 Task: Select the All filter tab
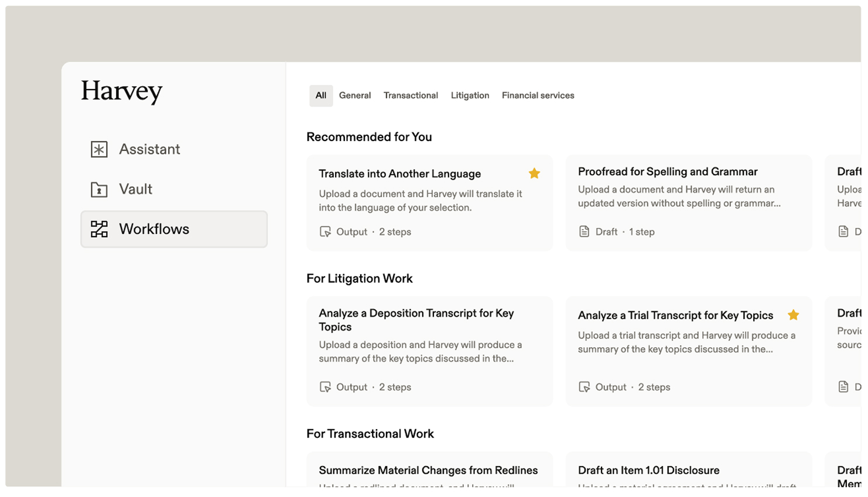coord(321,95)
